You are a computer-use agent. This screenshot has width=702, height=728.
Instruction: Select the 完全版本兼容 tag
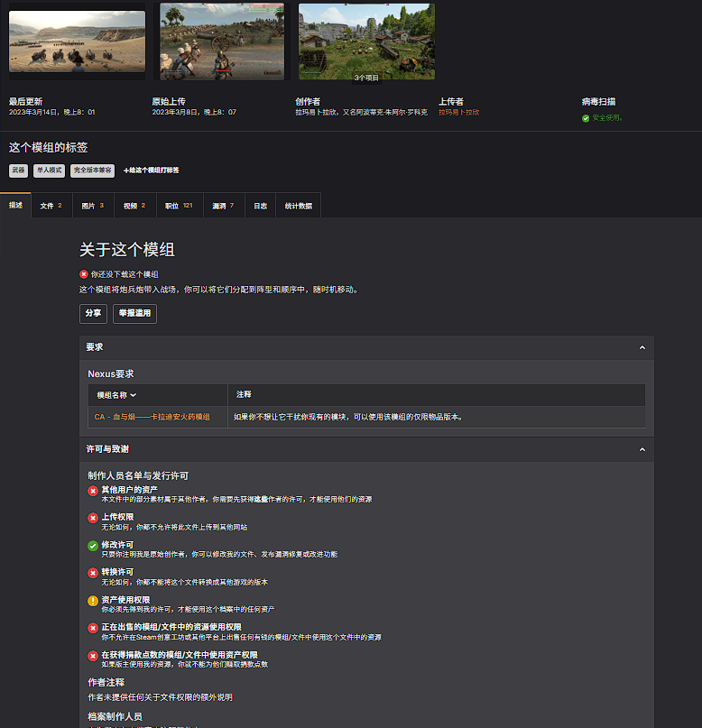click(x=92, y=170)
